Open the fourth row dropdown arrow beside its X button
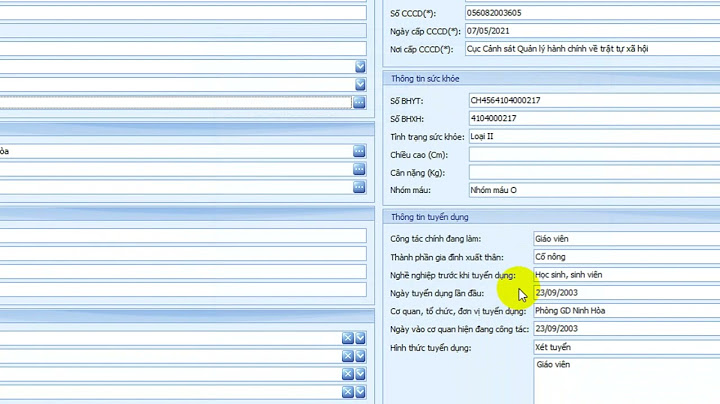Viewport: 720px width, 404px height. (x=360, y=392)
